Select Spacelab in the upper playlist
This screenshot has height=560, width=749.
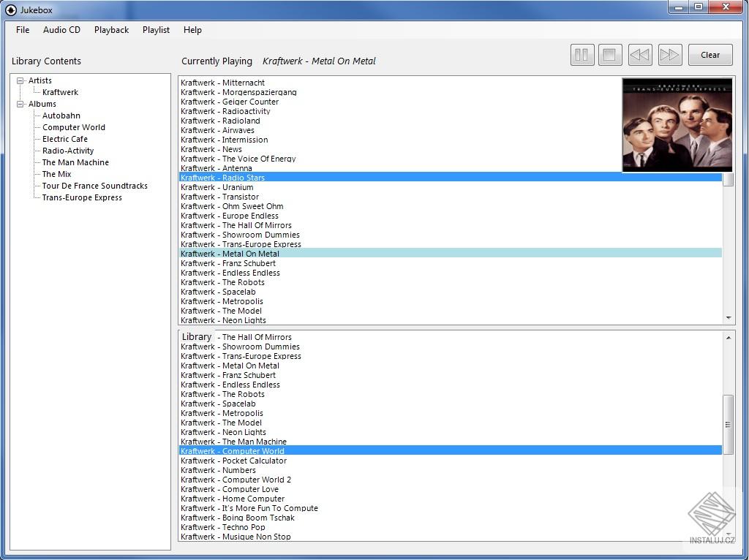[x=218, y=292]
